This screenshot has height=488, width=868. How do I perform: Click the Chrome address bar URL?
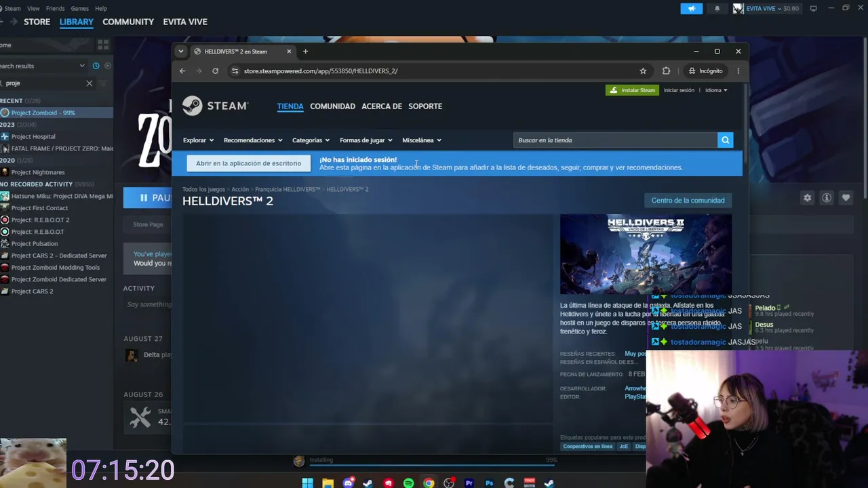pos(321,70)
